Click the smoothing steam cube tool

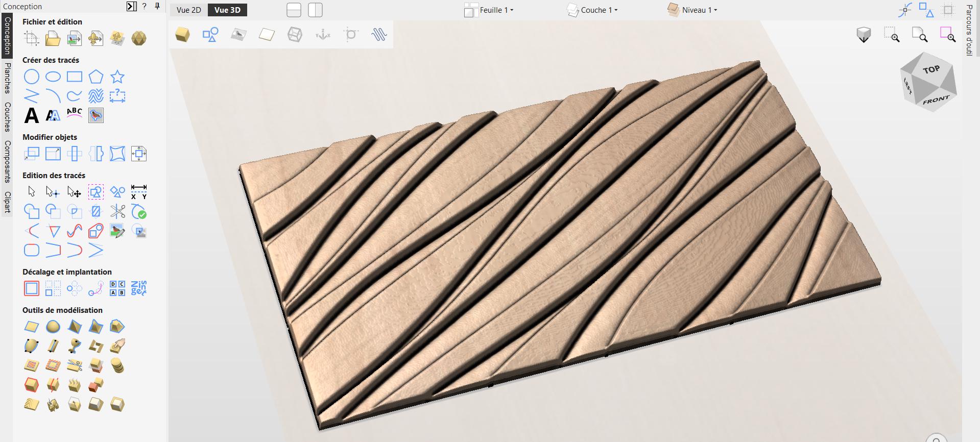[x=75, y=384]
